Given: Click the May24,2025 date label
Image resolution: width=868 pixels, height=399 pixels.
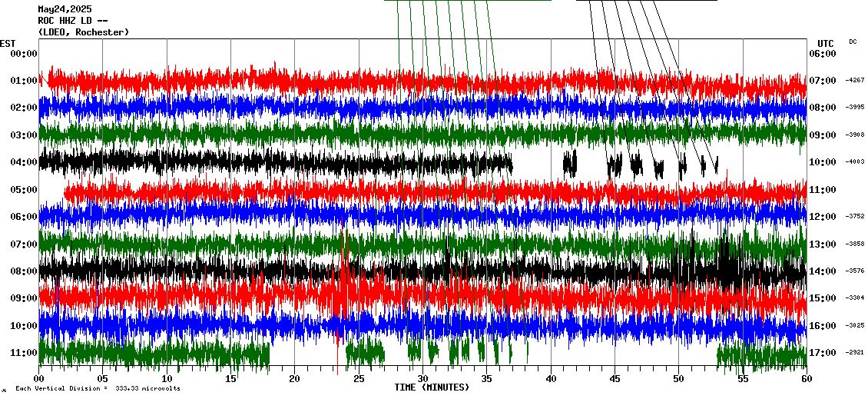Looking at the screenshot, I should (x=65, y=9).
